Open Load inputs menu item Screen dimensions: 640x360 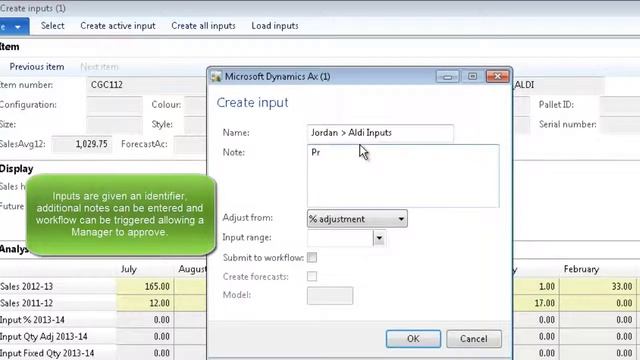point(275,26)
